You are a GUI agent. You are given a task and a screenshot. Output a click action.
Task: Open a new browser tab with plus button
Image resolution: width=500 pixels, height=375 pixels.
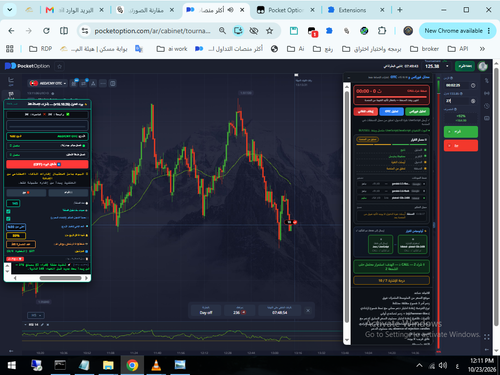pyautogui.click(x=400, y=10)
